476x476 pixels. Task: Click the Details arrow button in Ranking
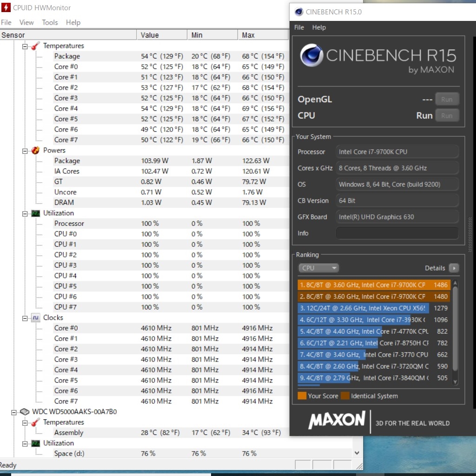[x=454, y=268]
